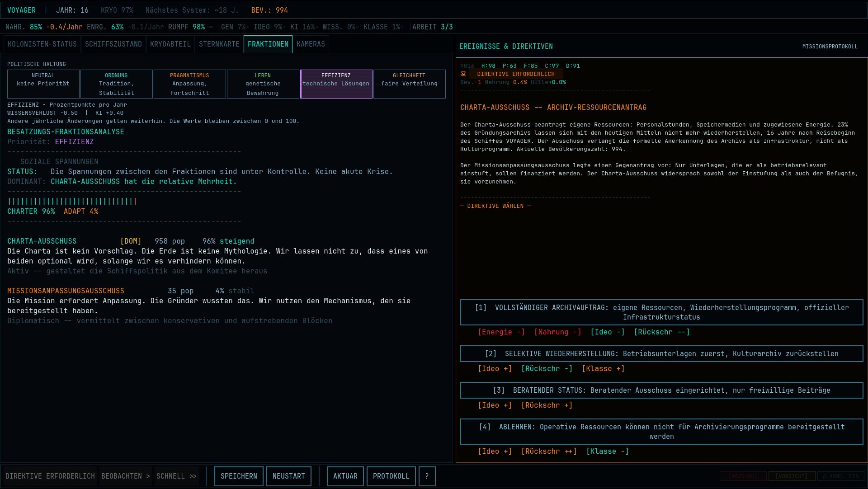Open the PROTOKOLL button

(391, 476)
